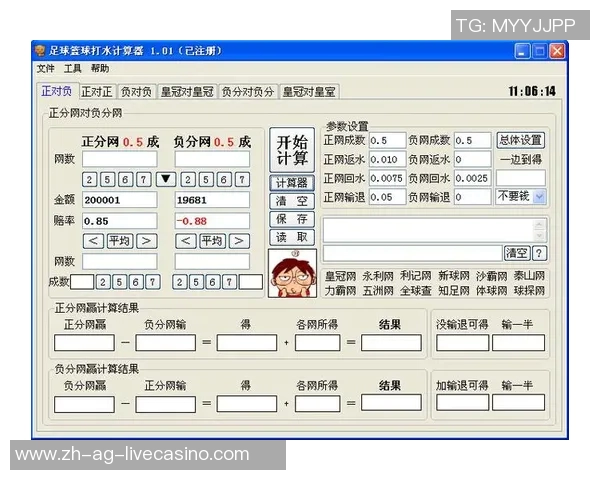Click the 沙霸网 link

pos(491,276)
